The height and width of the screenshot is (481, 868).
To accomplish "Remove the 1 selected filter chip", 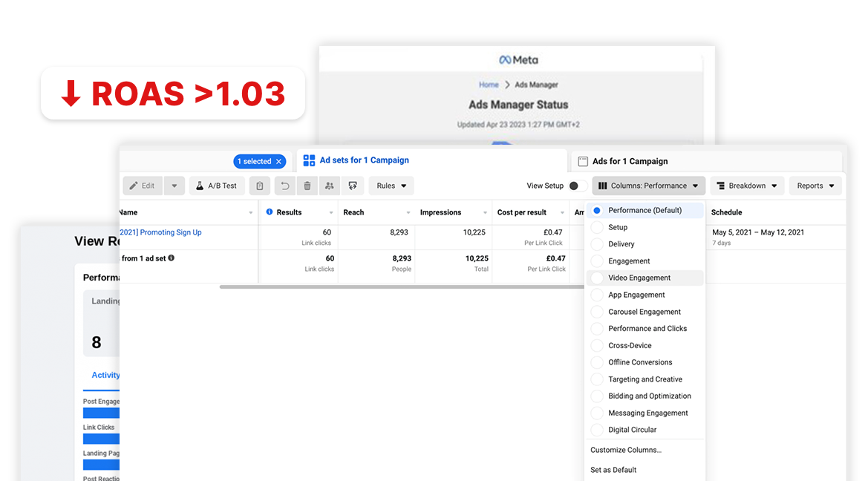I will tap(279, 162).
